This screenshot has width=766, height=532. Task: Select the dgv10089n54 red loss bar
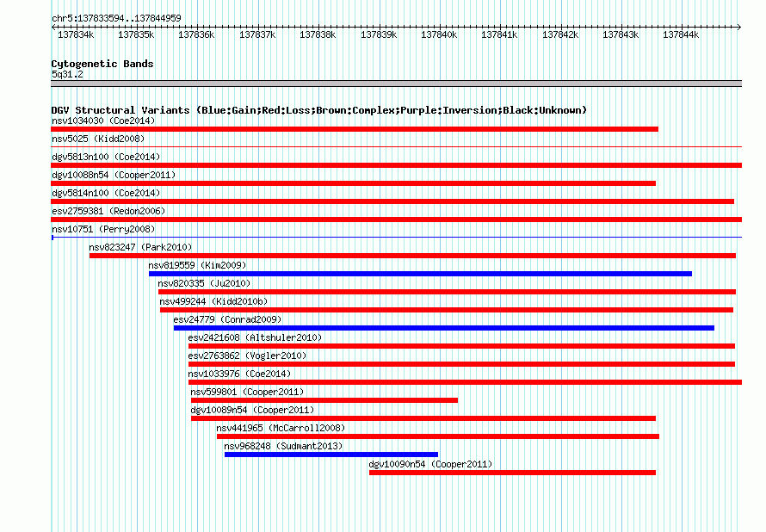click(423, 418)
